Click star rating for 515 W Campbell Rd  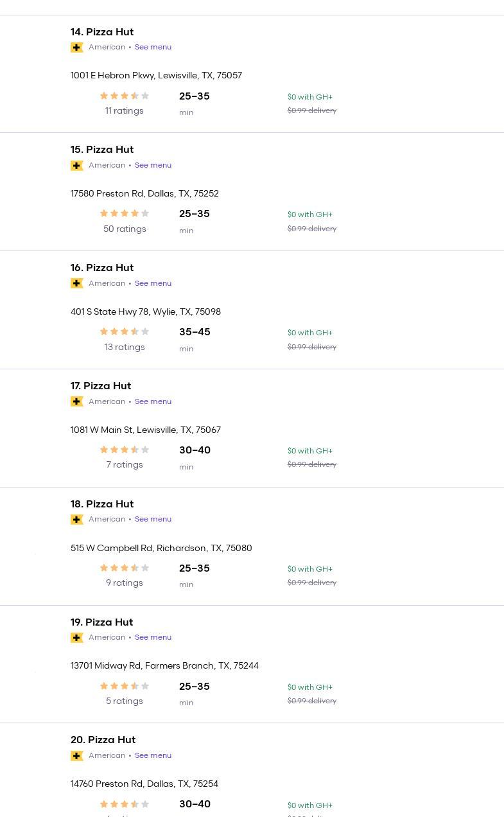125,568
